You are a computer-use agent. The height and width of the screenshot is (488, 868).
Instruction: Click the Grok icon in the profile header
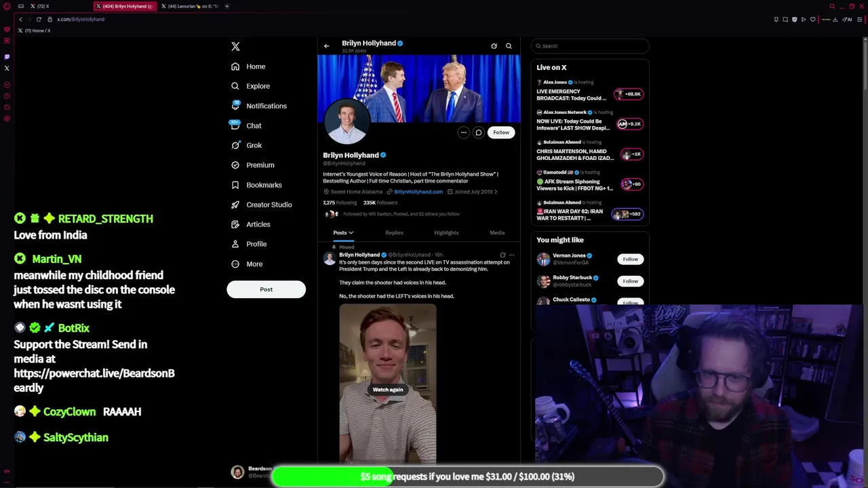pyautogui.click(x=494, y=46)
